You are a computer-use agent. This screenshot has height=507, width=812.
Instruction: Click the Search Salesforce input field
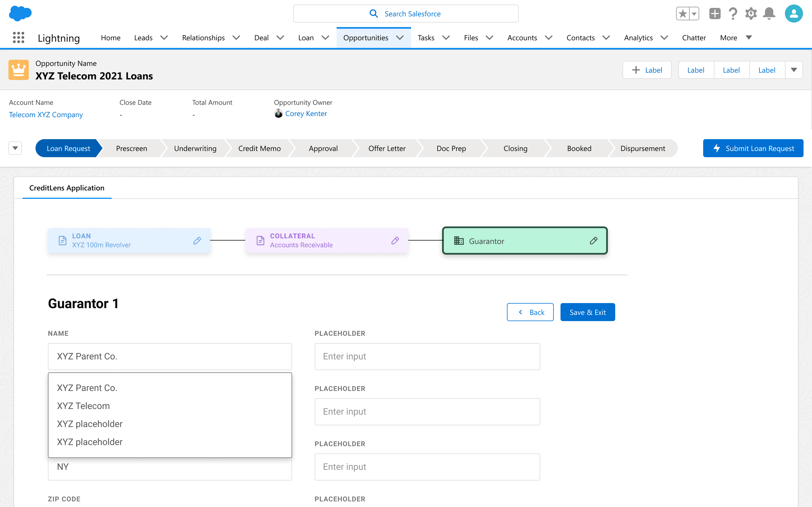[x=406, y=14]
